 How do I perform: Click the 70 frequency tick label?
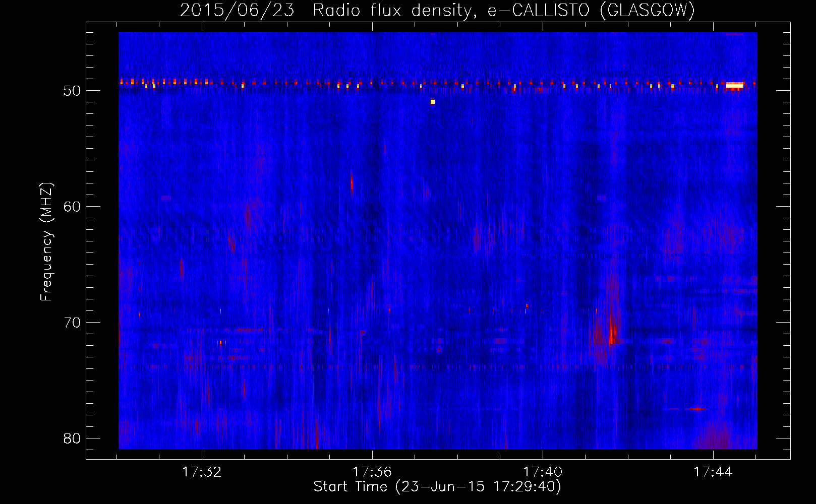point(72,323)
